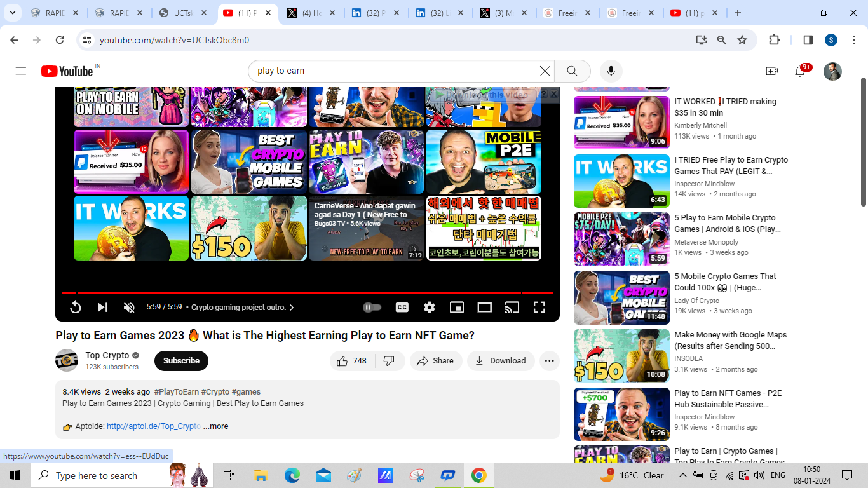Replay the video
The image size is (868, 488).
click(x=75, y=308)
